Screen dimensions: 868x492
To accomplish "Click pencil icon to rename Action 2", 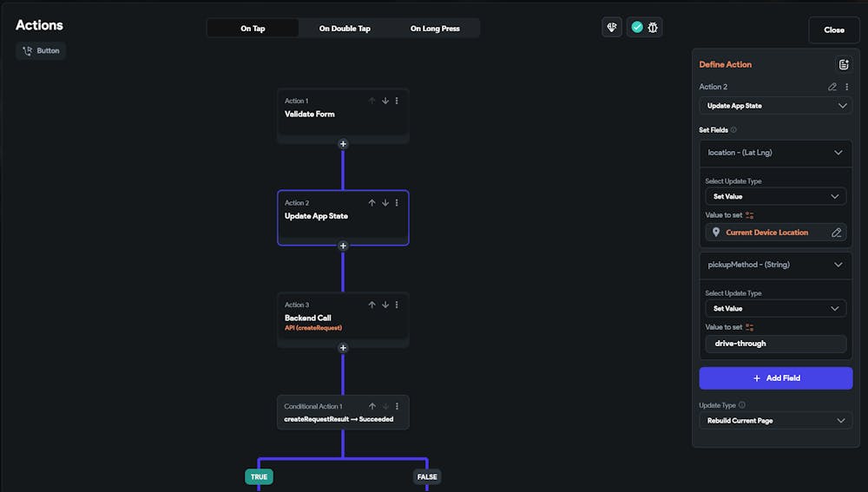I will click(x=832, y=87).
